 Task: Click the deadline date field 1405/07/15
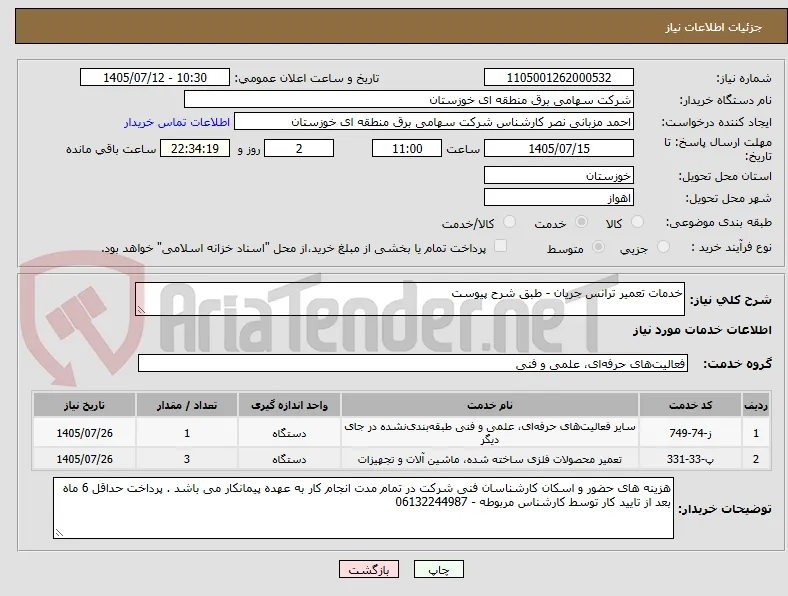click(x=559, y=148)
